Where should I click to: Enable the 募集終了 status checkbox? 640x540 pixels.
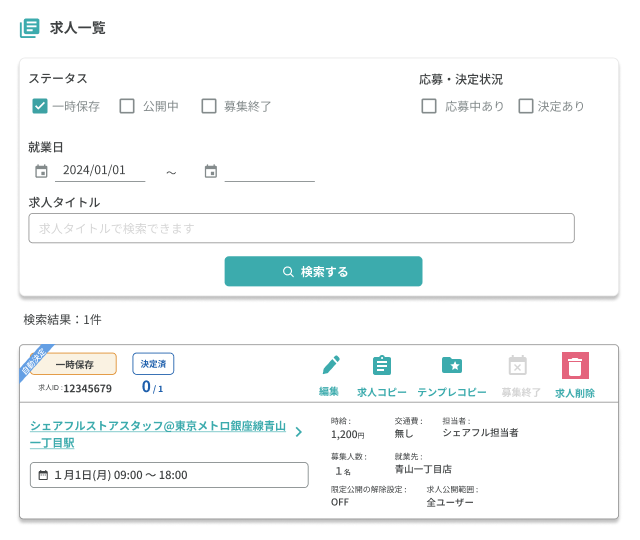point(209,106)
